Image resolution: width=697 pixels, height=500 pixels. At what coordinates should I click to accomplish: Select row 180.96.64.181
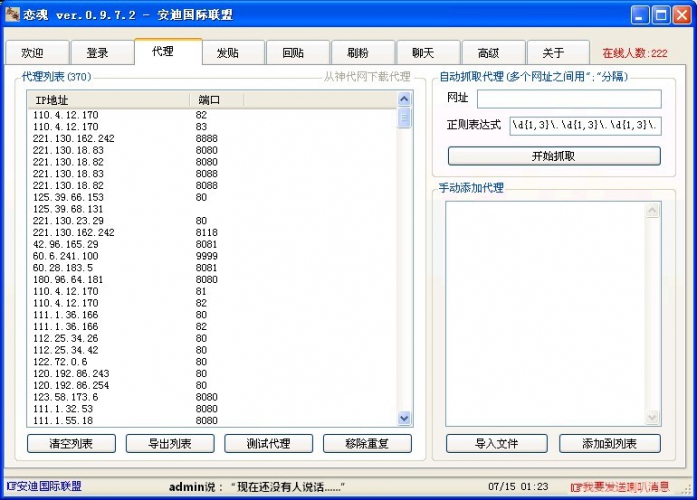point(212,280)
